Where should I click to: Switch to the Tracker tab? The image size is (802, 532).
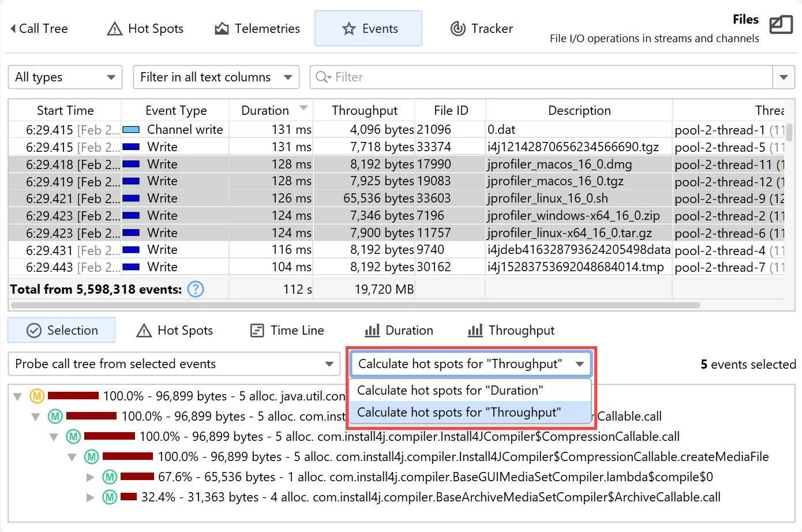482,28
